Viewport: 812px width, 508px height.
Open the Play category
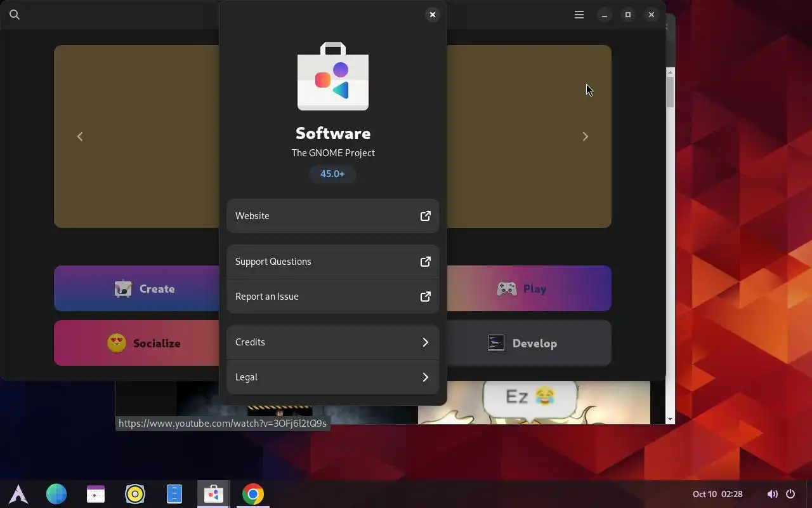coord(529,288)
